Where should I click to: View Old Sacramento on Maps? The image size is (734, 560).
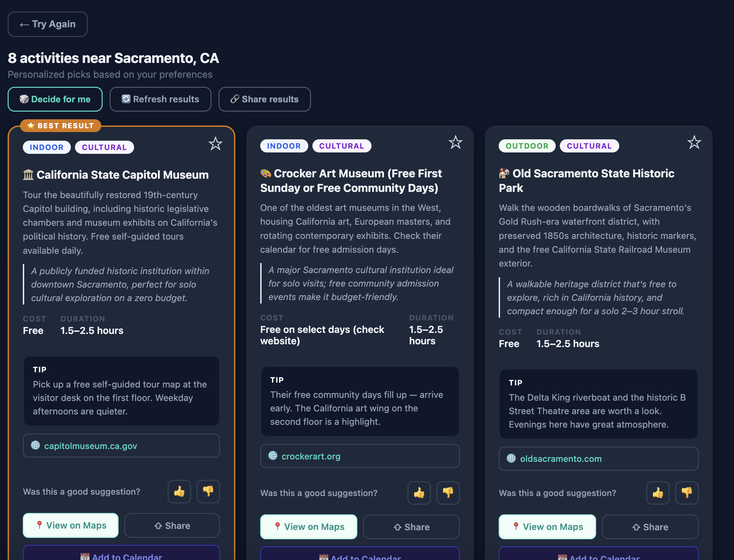pyautogui.click(x=547, y=527)
